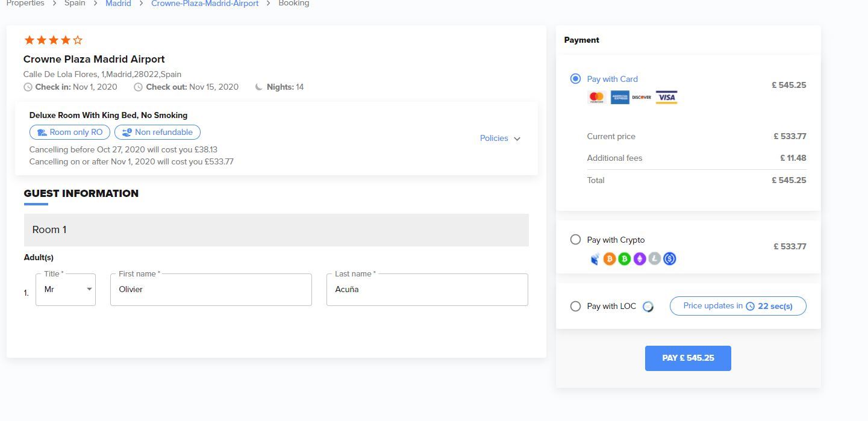Click the green Bitcoin Cash icon

625,259
